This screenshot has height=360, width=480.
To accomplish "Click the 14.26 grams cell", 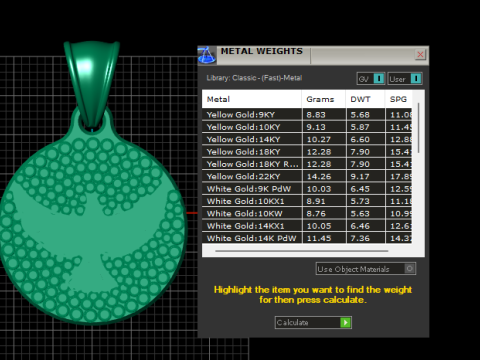I will click(x=324, y=176).
